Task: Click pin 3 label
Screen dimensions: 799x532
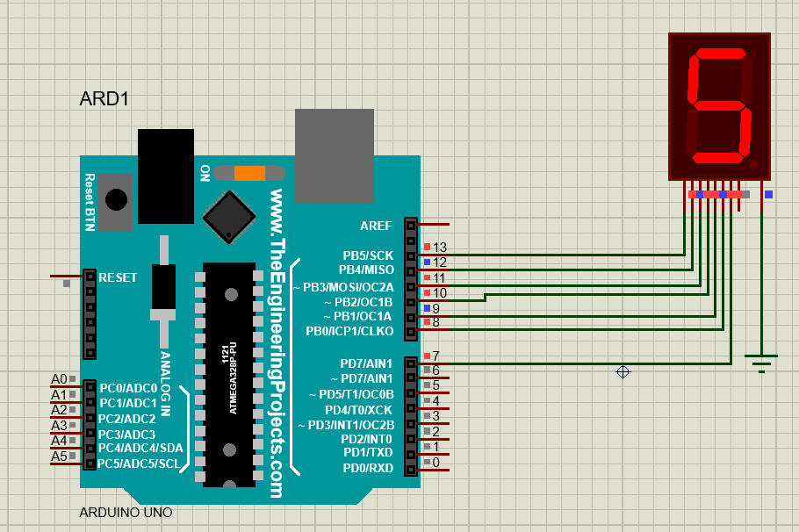Action: click(x=435, y=416)
